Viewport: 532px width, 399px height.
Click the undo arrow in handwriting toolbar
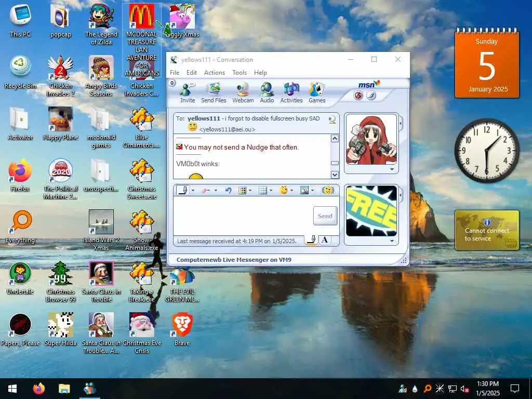[x=229, y=190]
